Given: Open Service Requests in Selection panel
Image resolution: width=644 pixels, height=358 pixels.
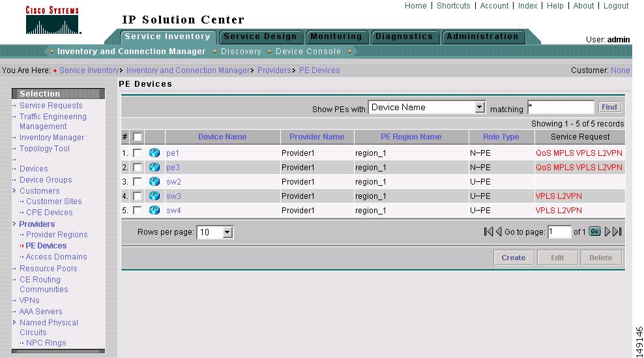Looking at the screenshot, I should [x=51, y=106].
